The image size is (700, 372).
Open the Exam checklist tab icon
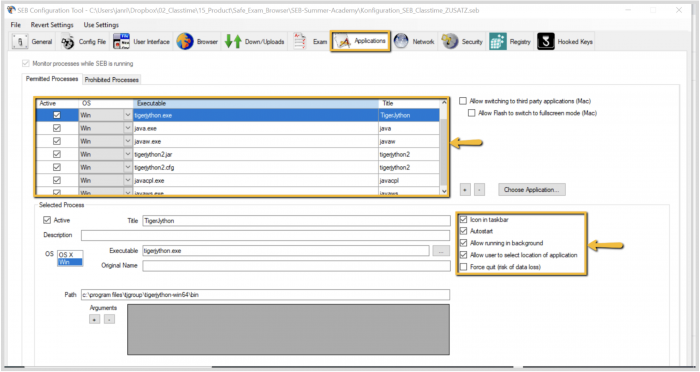click(x=300, y=42)
